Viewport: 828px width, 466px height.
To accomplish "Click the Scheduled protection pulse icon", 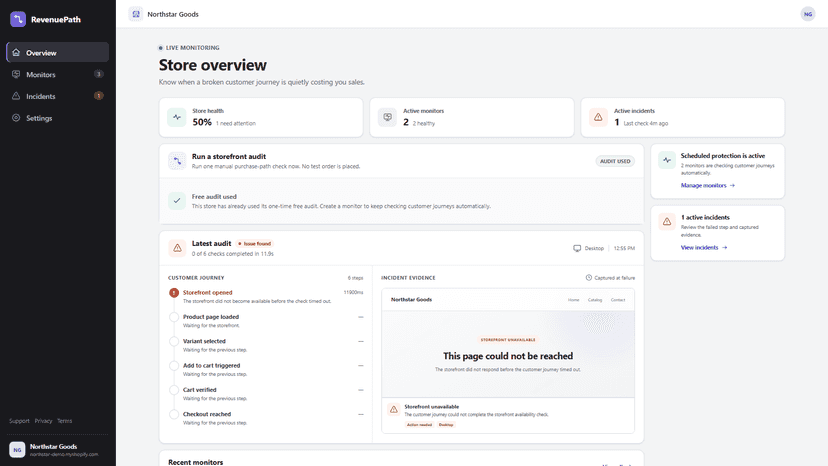I will click(x=667, y=160).
